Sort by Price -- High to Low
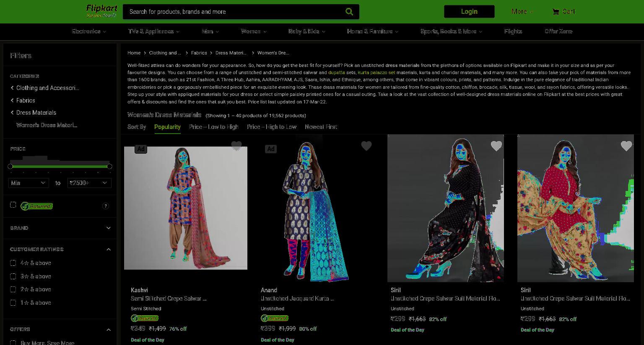 pyautogui.click(x=272, y=127)
